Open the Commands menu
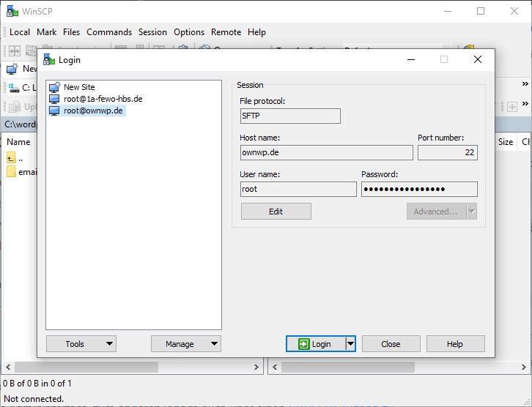Image resolution: width=532 pixels, height=407 pixels. point(109,32)
